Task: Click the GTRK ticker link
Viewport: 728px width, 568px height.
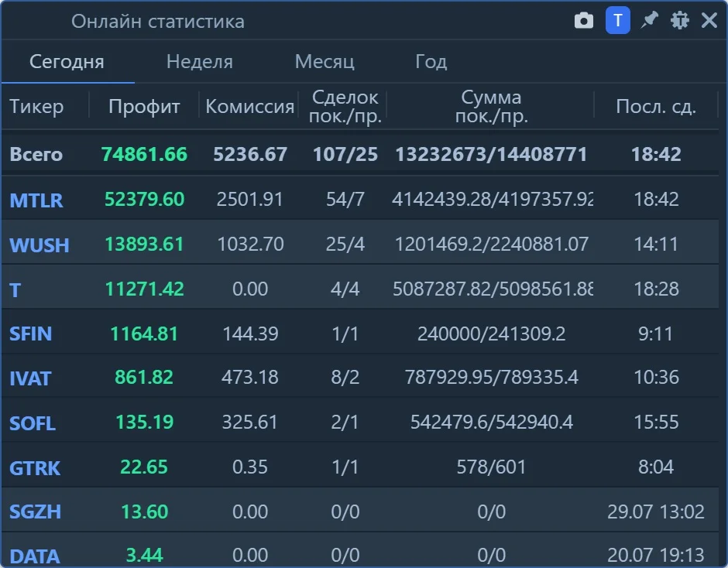Action: click(35, 467)
